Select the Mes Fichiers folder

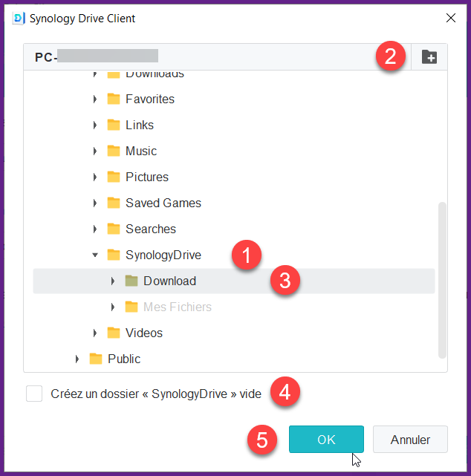pos(177,307)
